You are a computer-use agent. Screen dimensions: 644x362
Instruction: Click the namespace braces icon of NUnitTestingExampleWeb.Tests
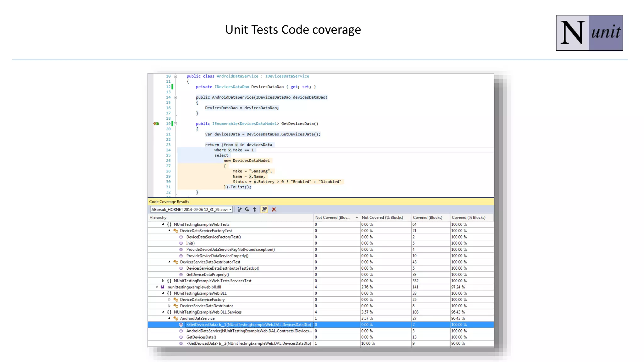[x=169, y=224]
